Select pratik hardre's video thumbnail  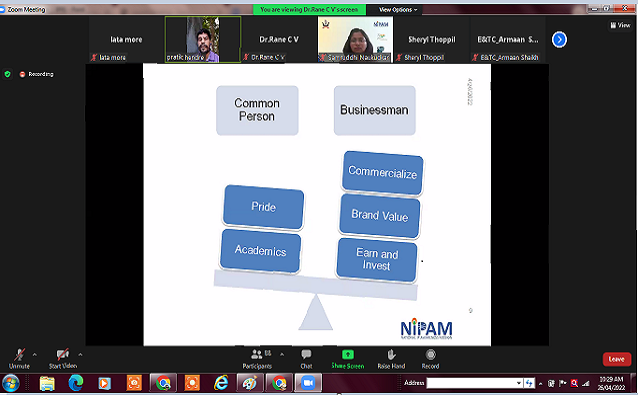(203, 39)
